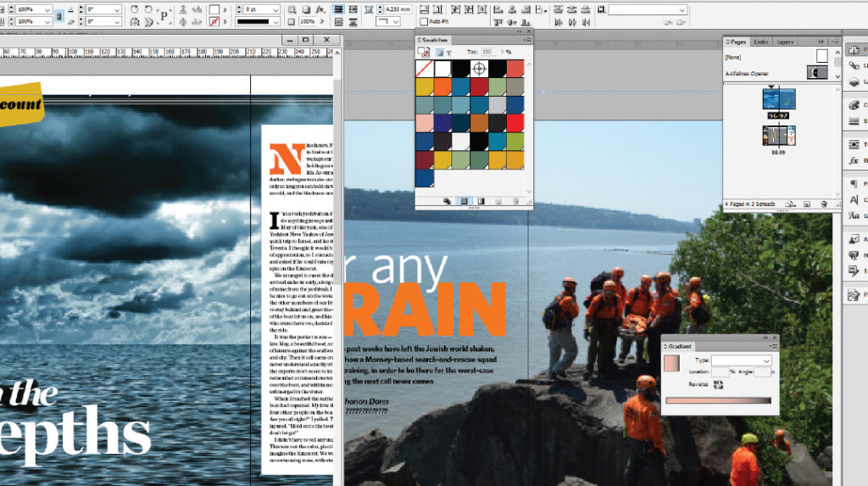Delete selected page with Pages trash icon
Image resolution: width=868 pixels, height=486 pixels.
(824, 204)
